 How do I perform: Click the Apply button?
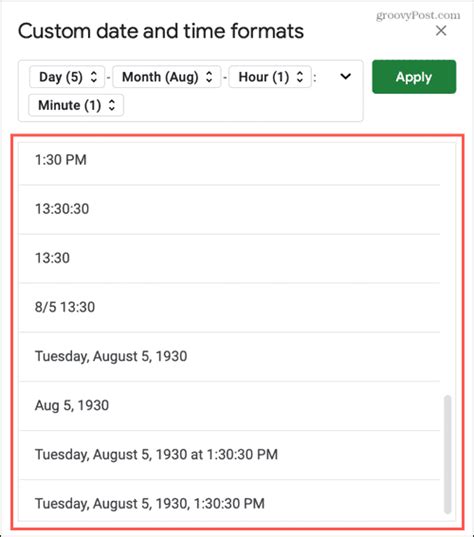click(x=414, y=77)
